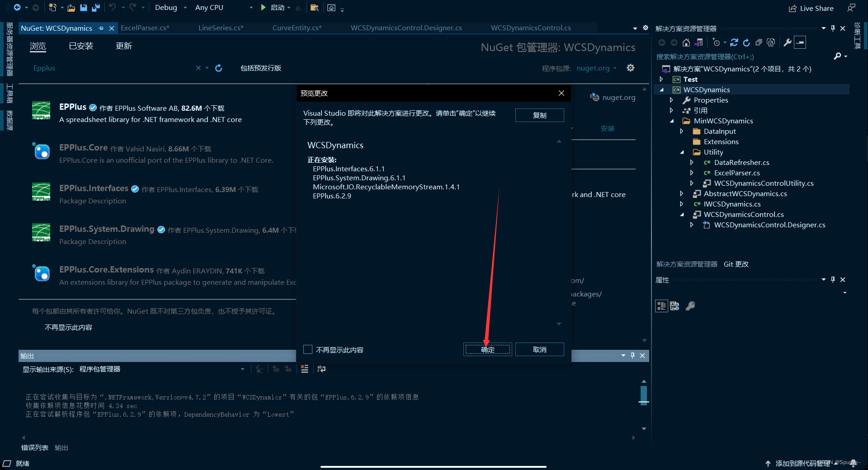Click the preview selected items icon
Screen dimensions: 868x470
[800, 42]
